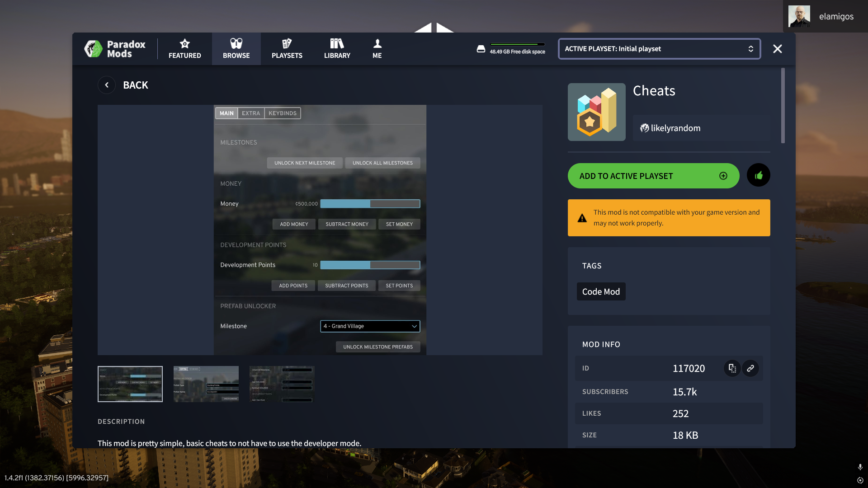Viewport: 868px width, 488px height.
Task: Click the circular target icon below the microphone
Action: pos(860,480)
